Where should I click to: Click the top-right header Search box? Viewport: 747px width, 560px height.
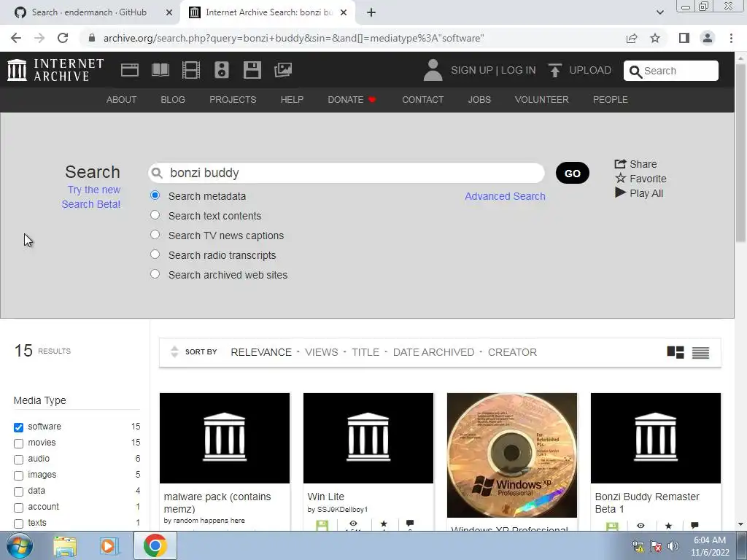pos(671,71)
